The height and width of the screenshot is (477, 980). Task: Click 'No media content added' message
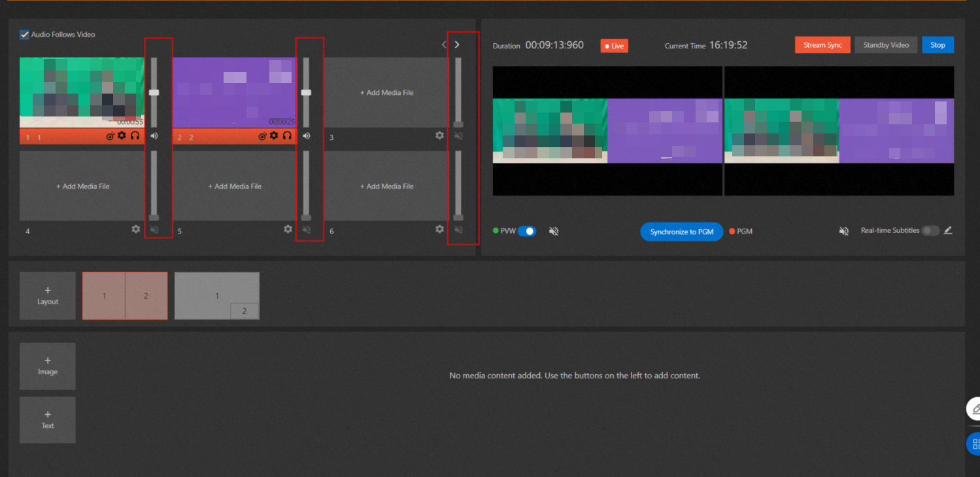[575, 376]
